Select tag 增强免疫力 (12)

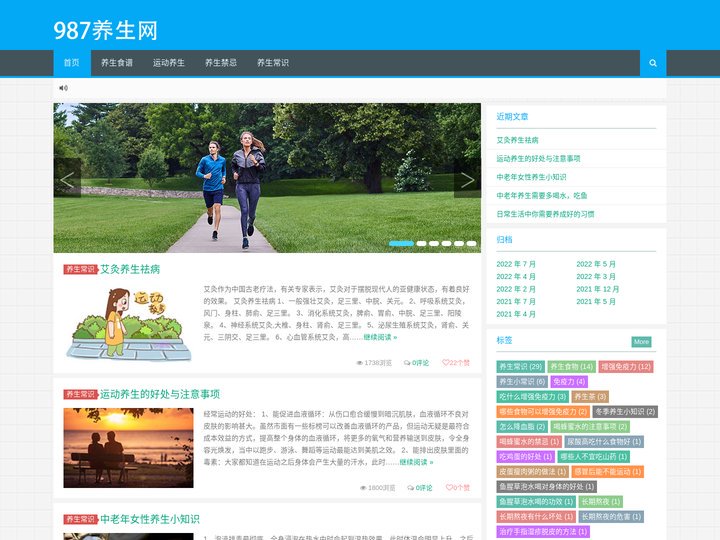click(x=626, y=366)
